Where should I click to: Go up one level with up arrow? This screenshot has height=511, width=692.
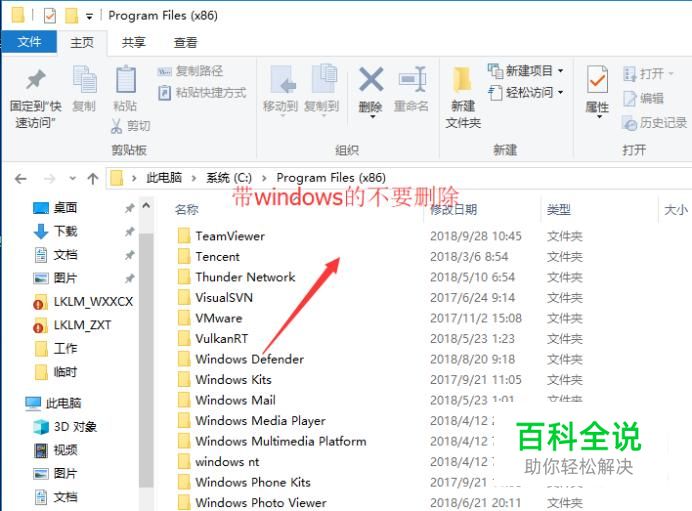tap(93, 178)
